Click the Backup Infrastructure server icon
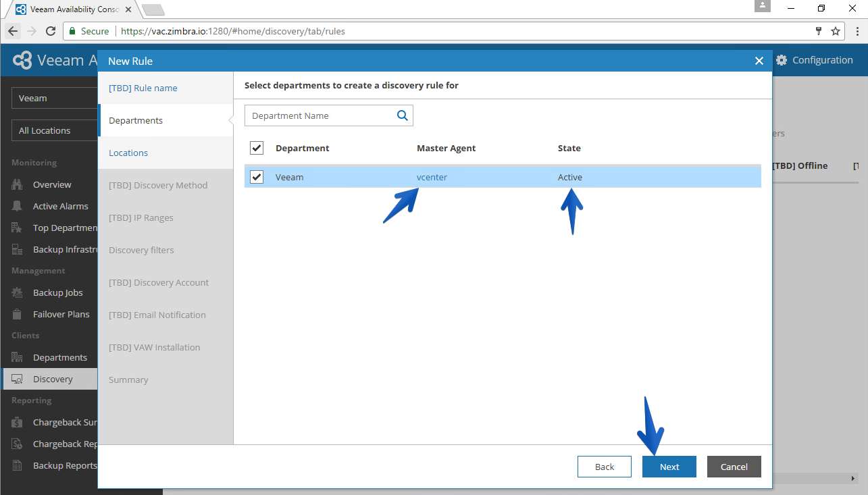This screenshot has width=868, height=495. (18, 249)
